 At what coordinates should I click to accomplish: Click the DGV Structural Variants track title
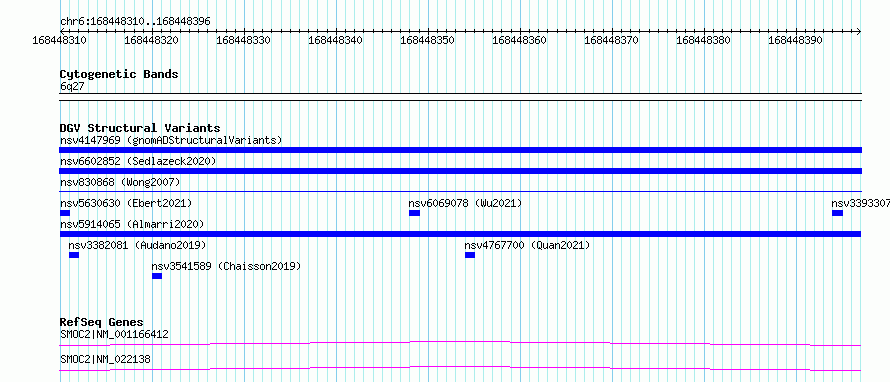[140, 128]
